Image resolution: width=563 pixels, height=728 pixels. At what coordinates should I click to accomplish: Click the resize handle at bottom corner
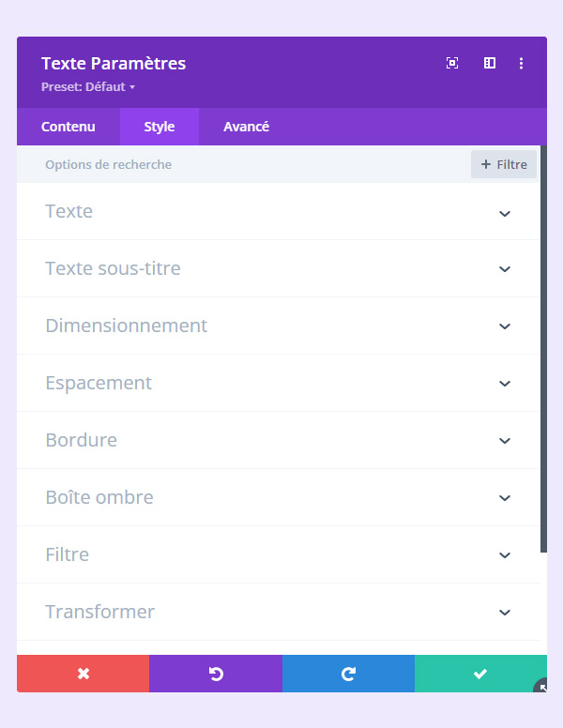tap(541, 688)
